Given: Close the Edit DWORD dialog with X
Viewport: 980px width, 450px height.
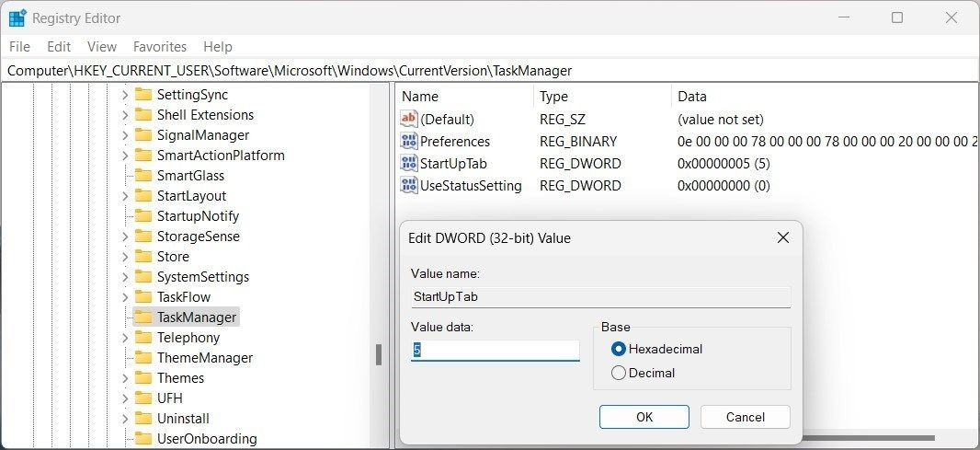Looking at the screenshot, I should [782, 237].
